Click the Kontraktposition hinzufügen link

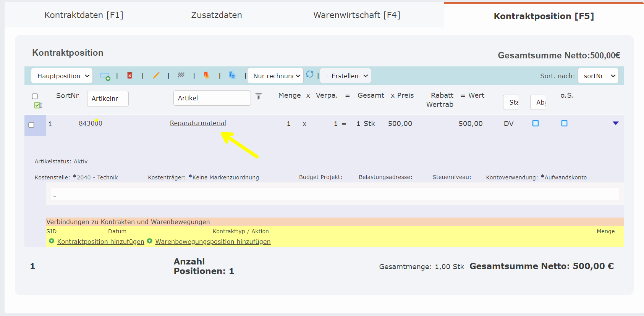(x=100, y=242)
